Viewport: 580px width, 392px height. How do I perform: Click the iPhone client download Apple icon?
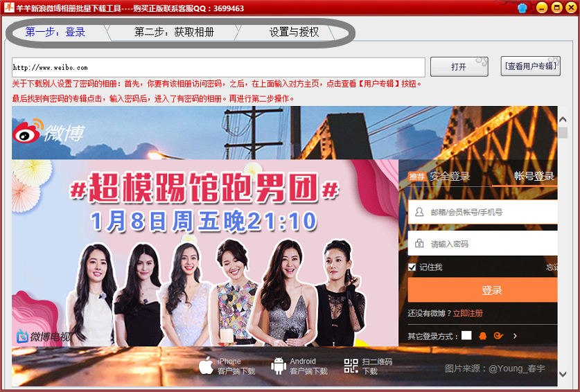(206, 366)
